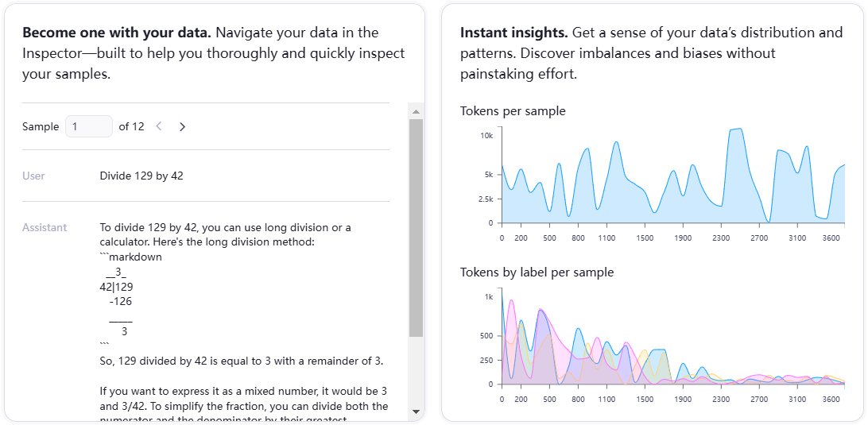
Task: Click the tallest peak in Tokens per sample chart
Action: [x=737, y=129]
